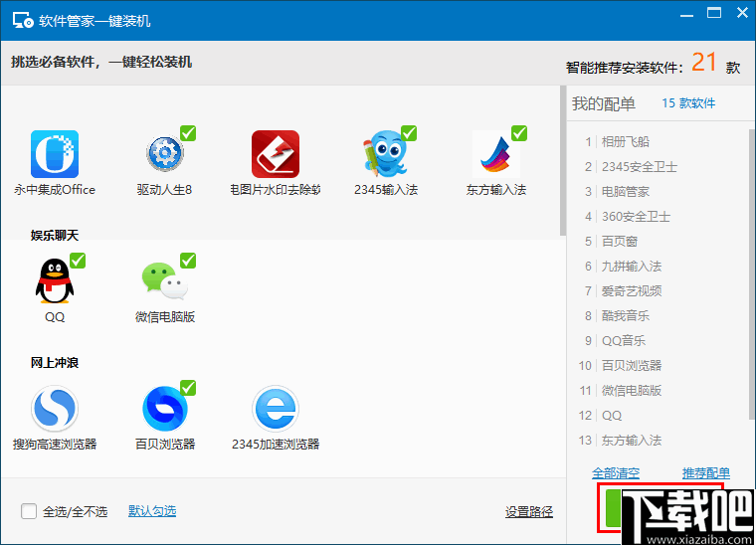Click the 15 款软件 count link

(688, 103)
